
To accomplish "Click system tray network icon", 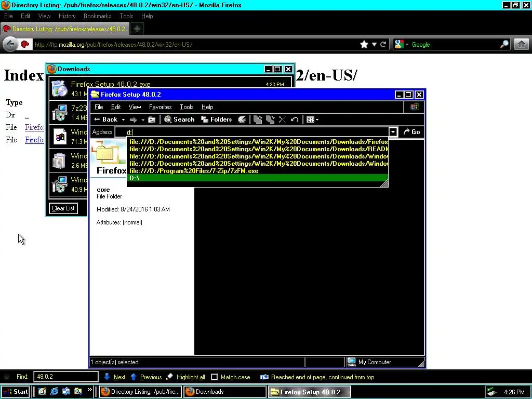I will pyautogui.click(x=491, y=392).
